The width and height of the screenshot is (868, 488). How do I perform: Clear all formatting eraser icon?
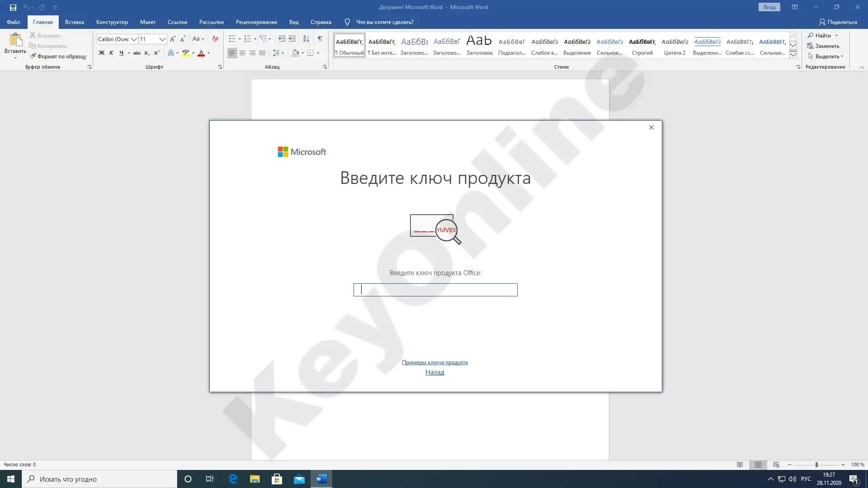tap(215, 39)
